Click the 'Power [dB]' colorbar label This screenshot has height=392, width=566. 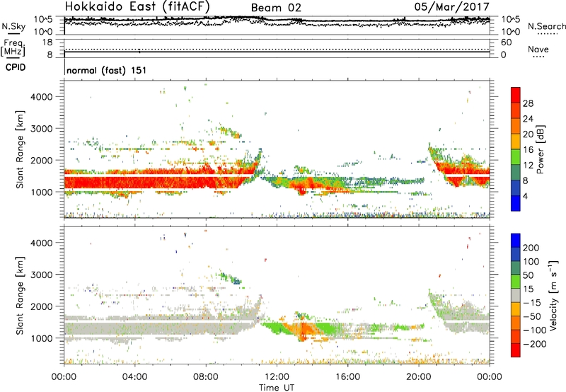click(x=540, y=149)
